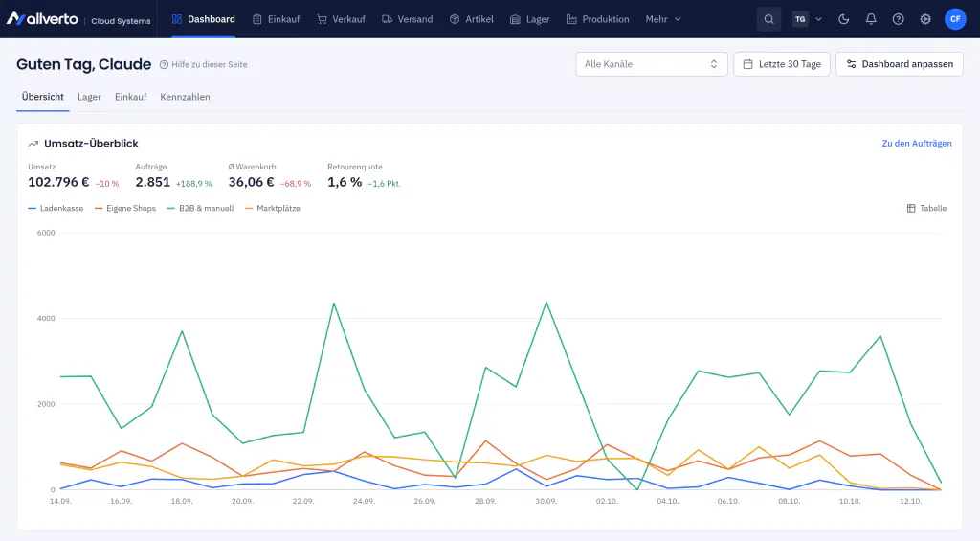Expand the Mehr dropdown
This screenshot has width=980, height=541.
pos(663,19)
